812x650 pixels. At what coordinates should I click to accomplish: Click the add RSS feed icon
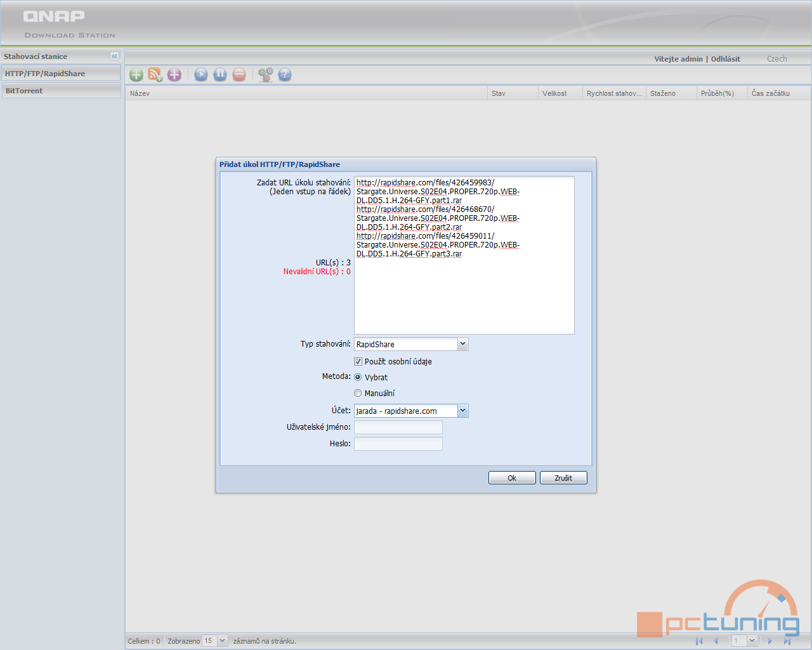coord(155,75)
